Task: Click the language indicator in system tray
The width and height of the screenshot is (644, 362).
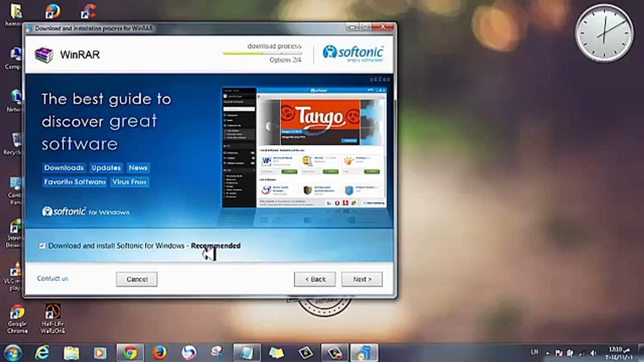Action: pos(535,353)
